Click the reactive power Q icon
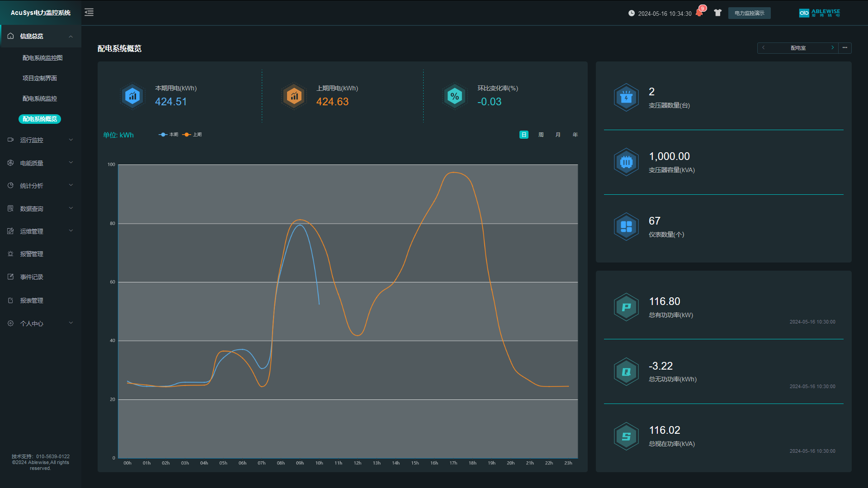 pos(626,372)
